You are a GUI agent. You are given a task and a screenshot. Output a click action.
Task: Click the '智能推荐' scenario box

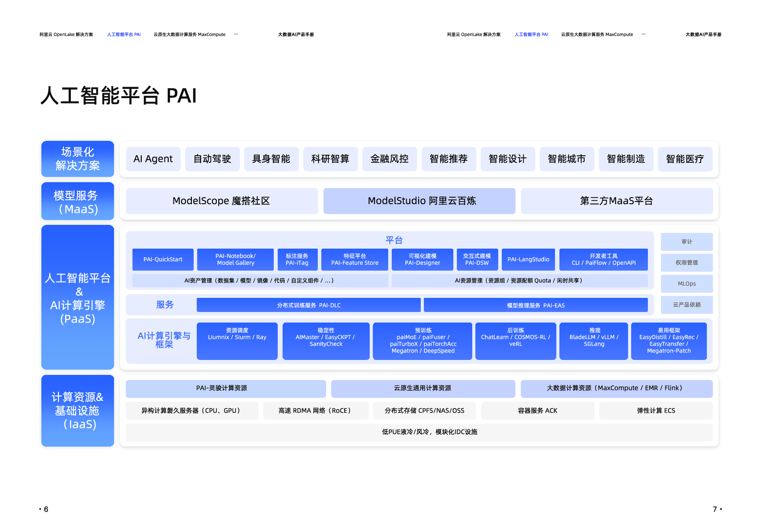(x=449, y=159)
